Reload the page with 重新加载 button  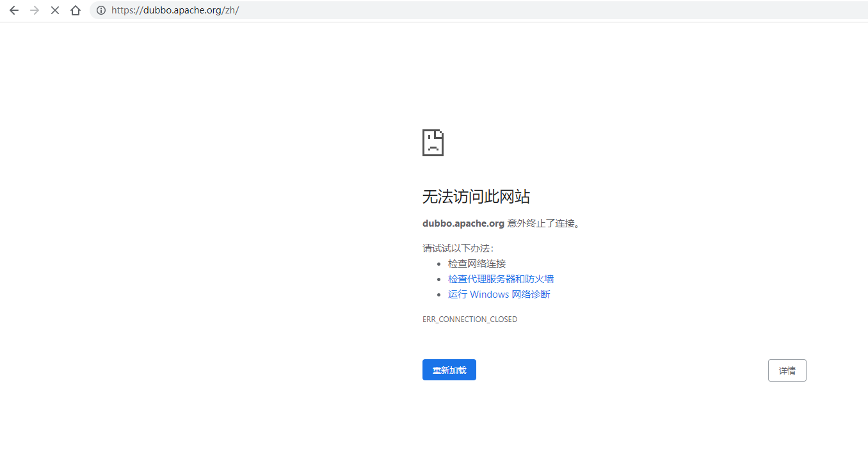click(449, 370)
